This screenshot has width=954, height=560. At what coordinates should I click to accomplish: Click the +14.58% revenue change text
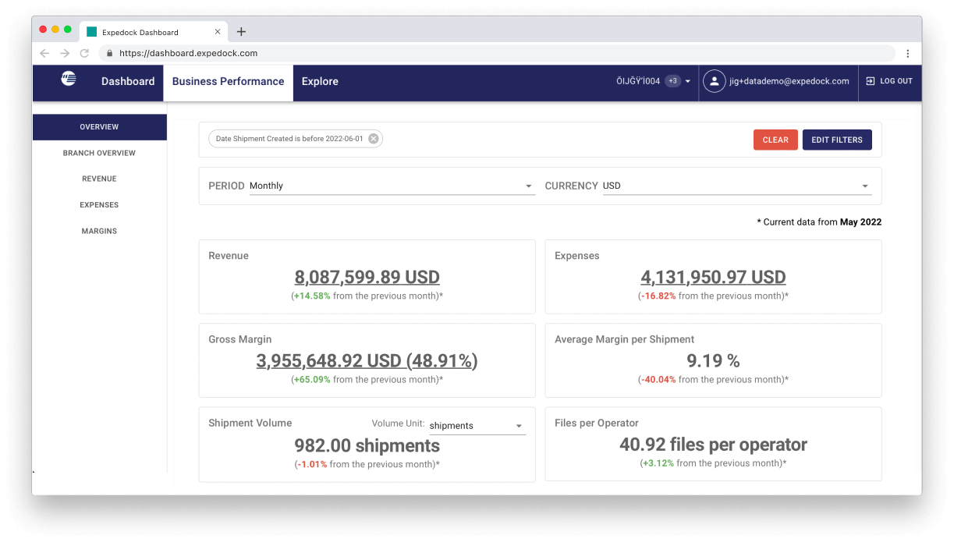tap(312, 296)
